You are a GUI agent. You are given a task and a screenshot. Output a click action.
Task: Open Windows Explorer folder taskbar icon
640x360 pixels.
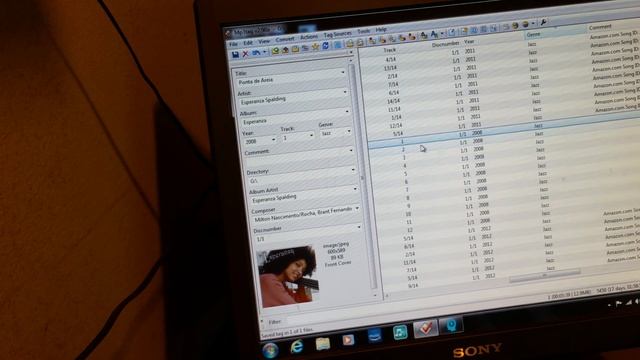pyautogui.click(x=322, y=343)
